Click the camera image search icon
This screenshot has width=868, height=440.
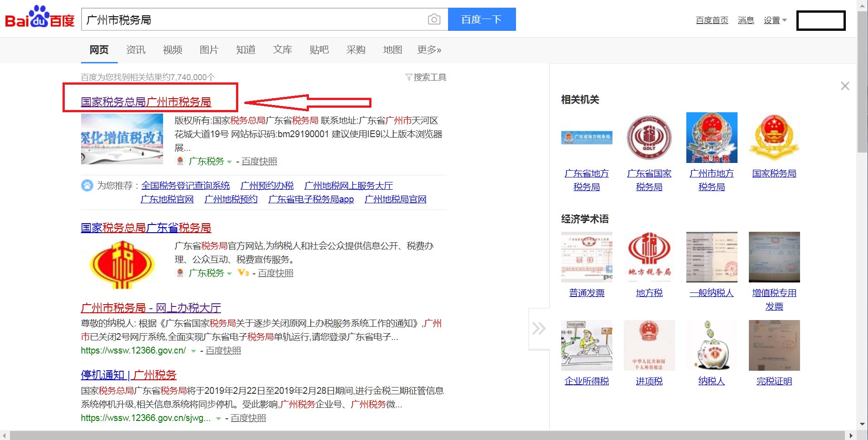[x=434, y=19]
